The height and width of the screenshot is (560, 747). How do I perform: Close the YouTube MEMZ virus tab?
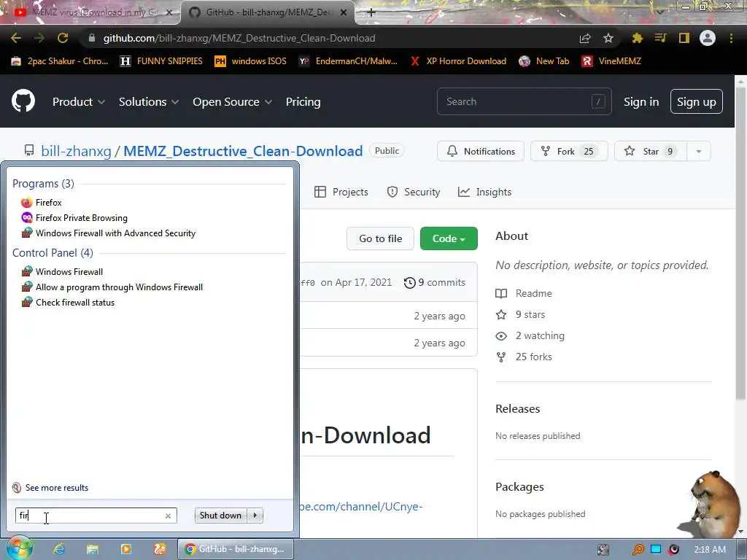point(169,12)
